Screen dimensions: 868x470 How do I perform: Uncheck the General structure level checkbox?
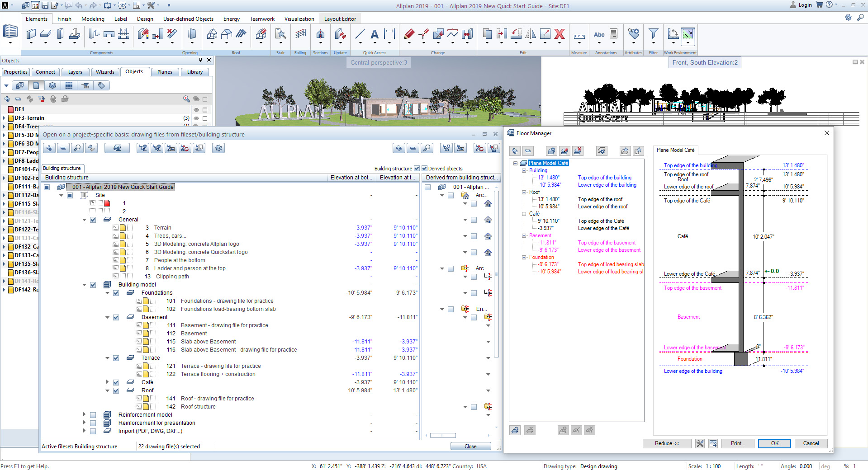(x=93, y=220)
